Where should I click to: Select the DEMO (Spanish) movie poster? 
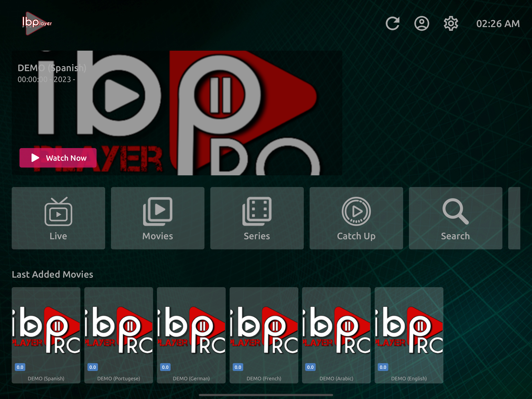pyautogui.click(x=46, y=335)
